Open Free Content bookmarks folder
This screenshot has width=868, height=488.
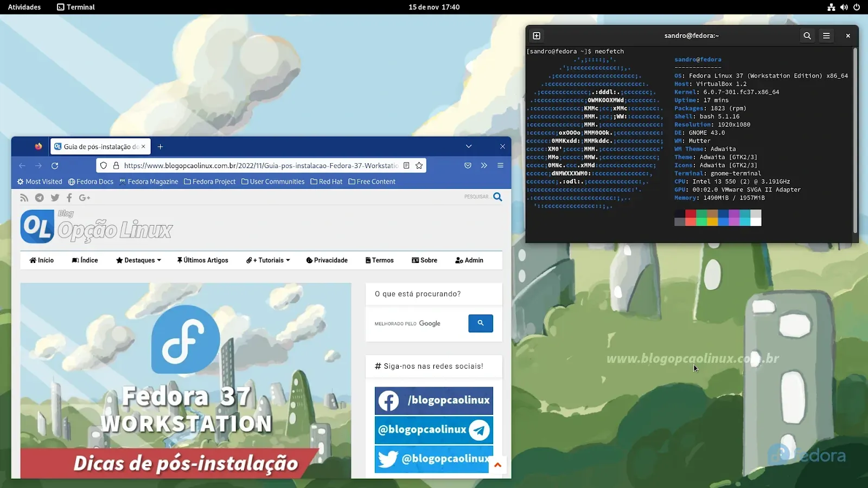(372, 182)
